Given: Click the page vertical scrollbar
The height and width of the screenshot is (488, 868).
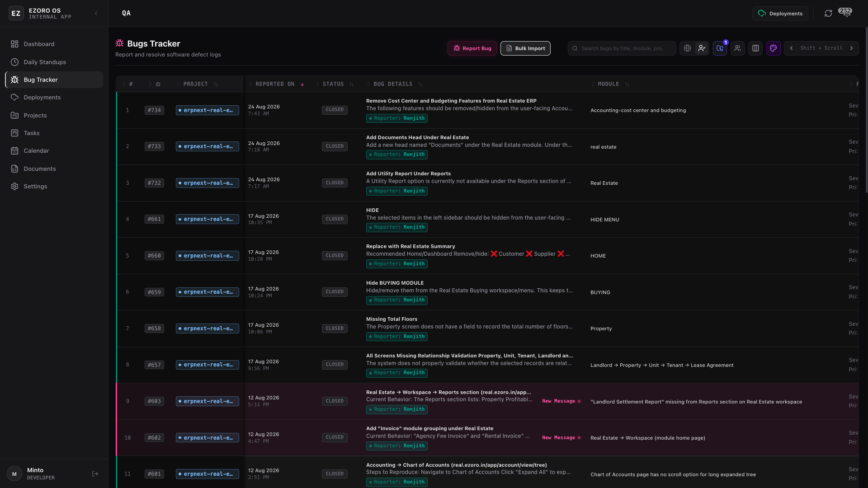Looking at the screenshot, I should [866, 111].
